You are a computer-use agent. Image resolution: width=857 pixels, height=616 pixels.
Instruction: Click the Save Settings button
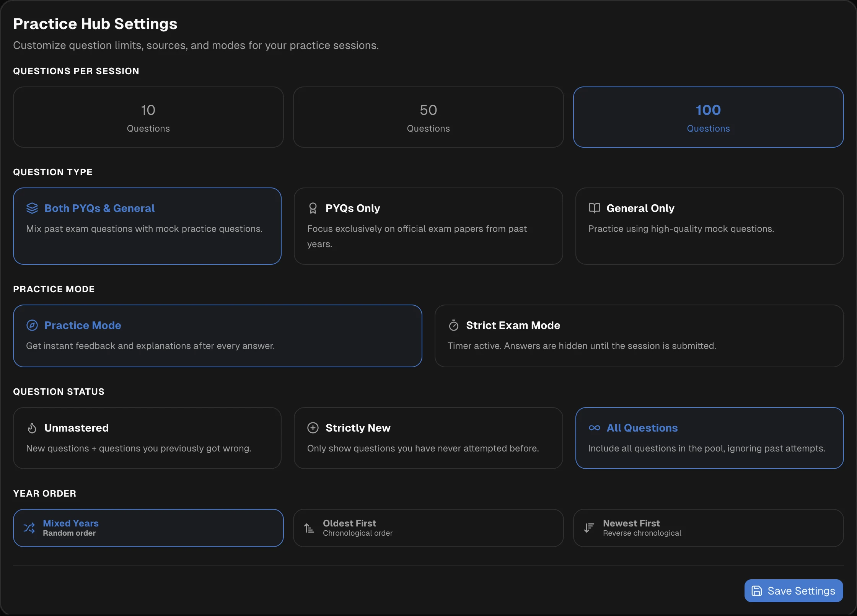(x=793, y=591)
